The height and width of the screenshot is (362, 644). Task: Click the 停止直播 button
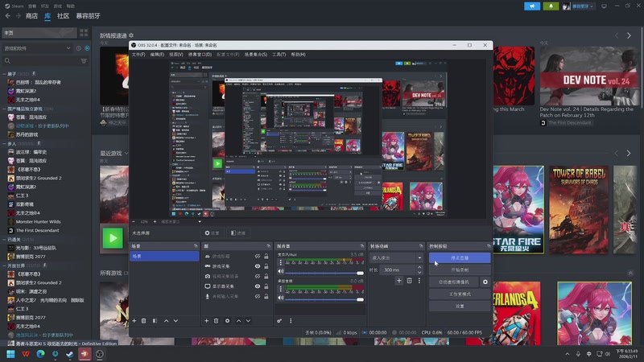coord(460,257)
